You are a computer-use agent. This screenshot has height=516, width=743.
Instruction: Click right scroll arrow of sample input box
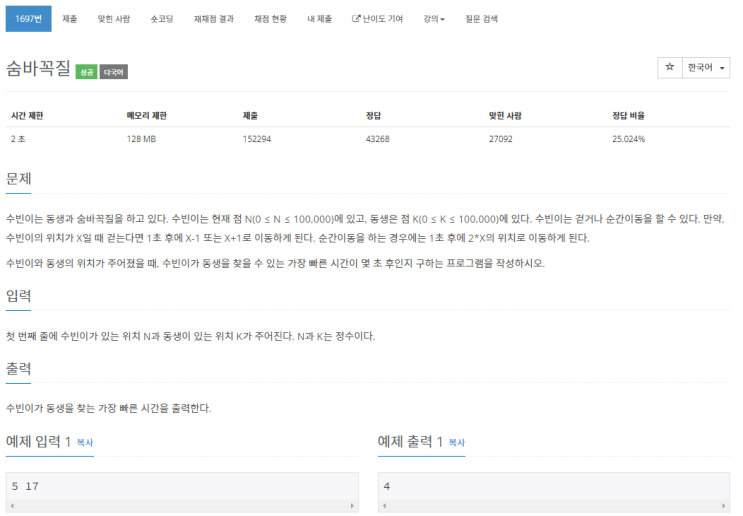pos(352,506)
